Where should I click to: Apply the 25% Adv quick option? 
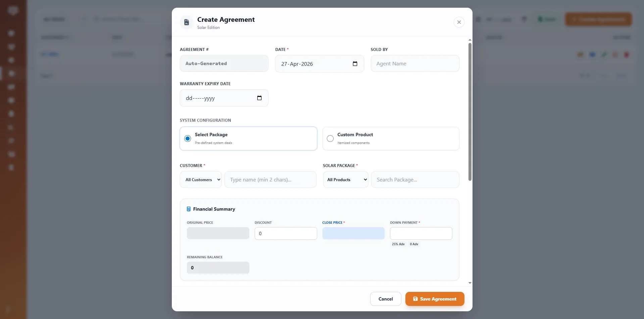pyautogui.click(x=398, y=244)
